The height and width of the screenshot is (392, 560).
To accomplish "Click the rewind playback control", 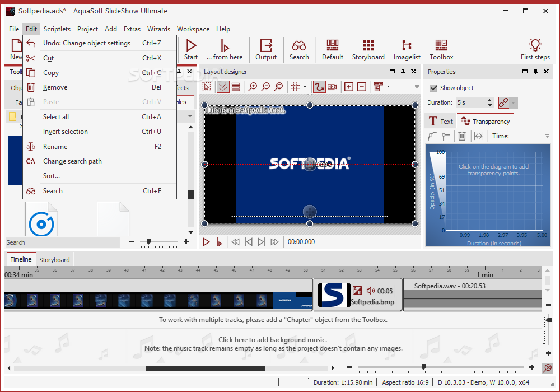I will click(x=235, y=242).
